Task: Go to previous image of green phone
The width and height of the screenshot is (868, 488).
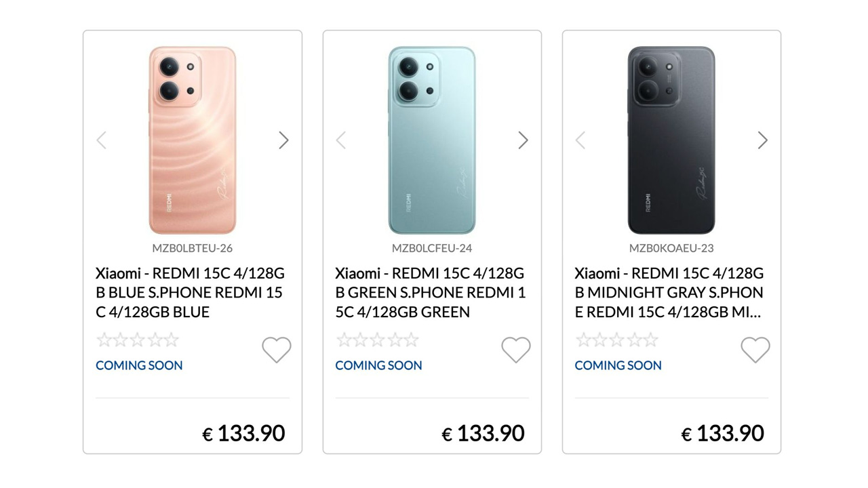Action: tap(341, 140)
